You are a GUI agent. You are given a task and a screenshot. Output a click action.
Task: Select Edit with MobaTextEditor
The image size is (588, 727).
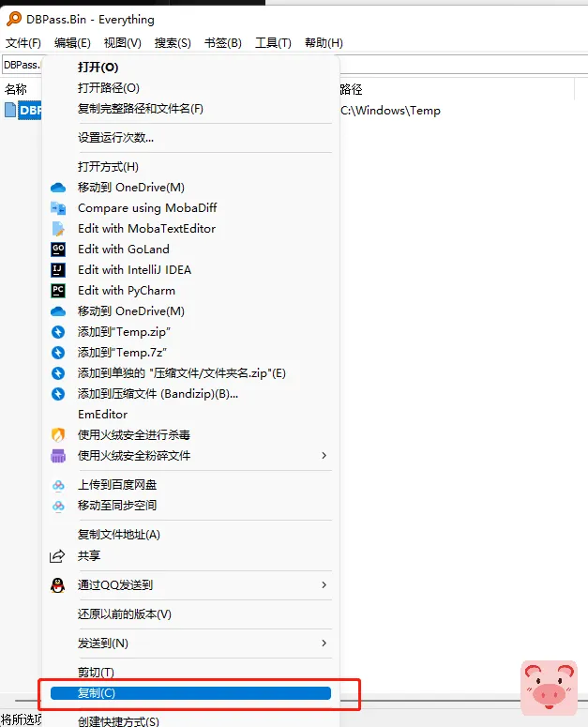click(147, 229)
